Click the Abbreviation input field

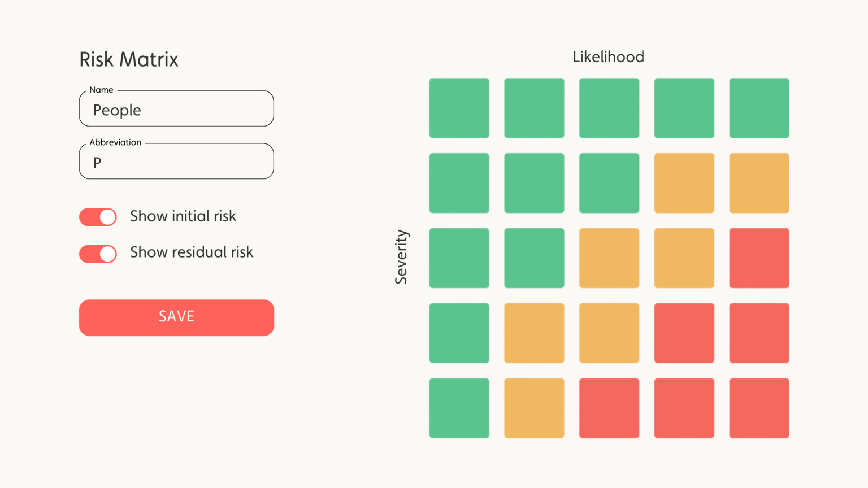(x=176, y=162)
